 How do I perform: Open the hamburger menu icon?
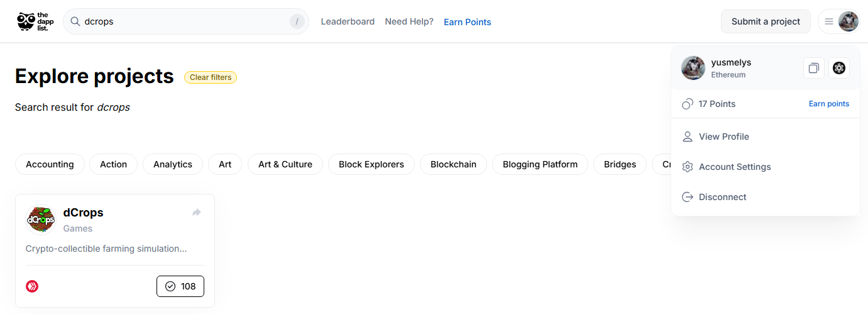coord(829,21)
